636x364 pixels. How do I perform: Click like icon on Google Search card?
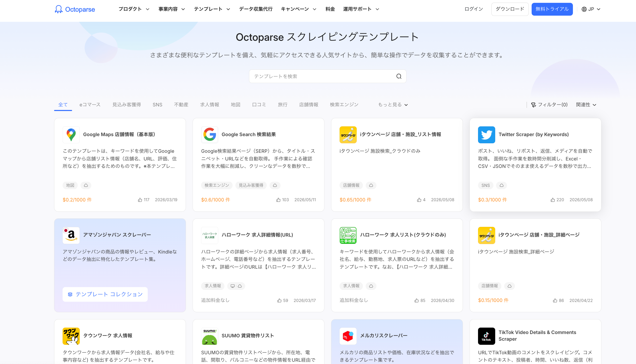pyautogui.click(x=278, y=200)
